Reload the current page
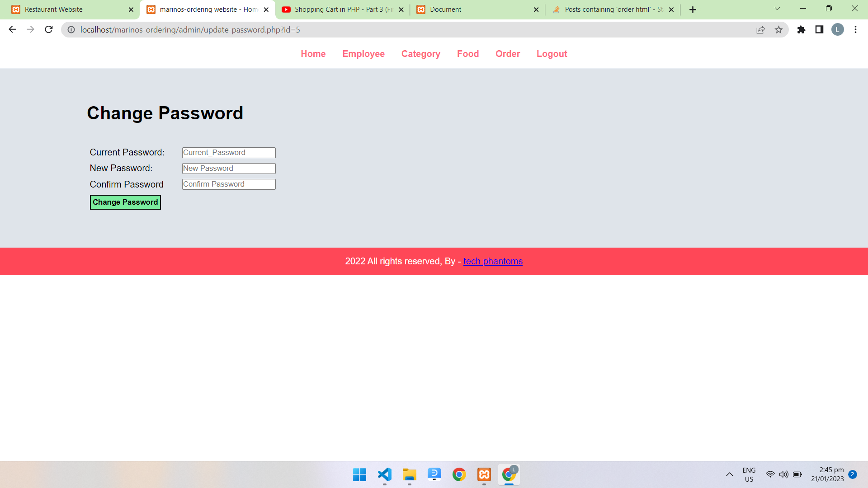The width and height of the screenshot is (868, 488). pos(49,30)
